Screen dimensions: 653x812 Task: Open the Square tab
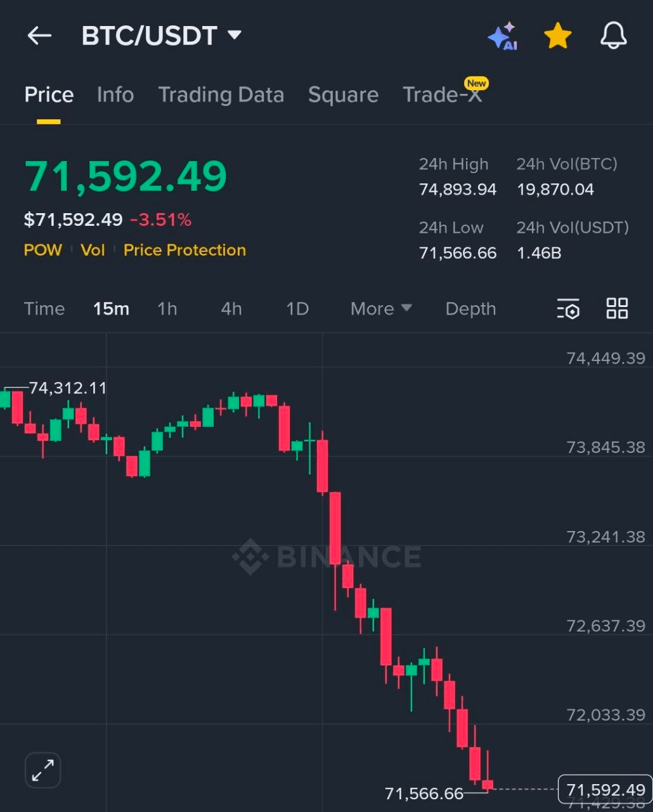tap(343, 95)
